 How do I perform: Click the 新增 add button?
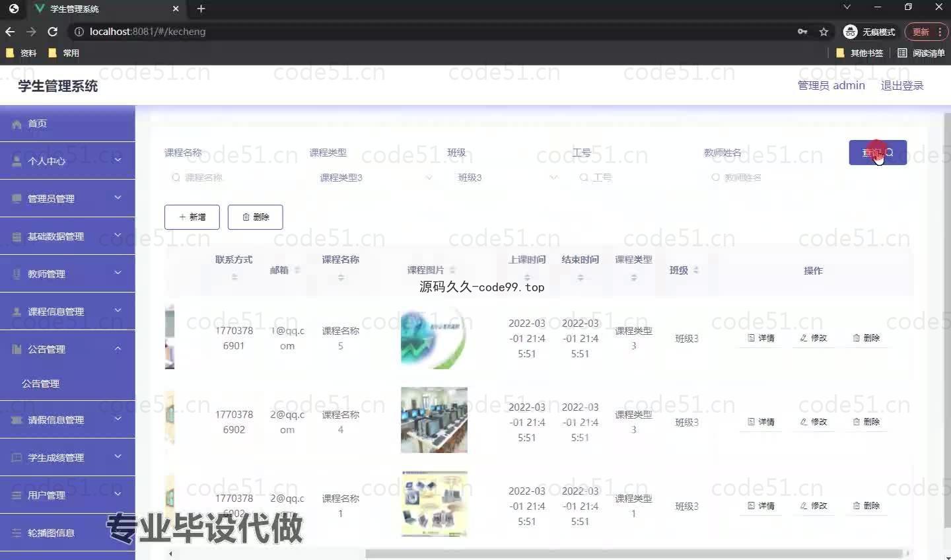pos(192,217)
